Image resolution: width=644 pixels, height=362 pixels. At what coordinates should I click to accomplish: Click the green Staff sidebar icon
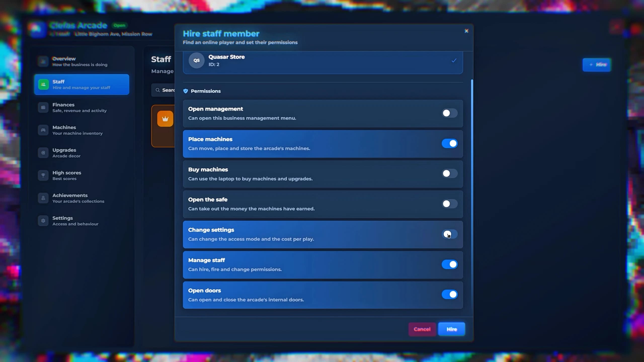43,84
